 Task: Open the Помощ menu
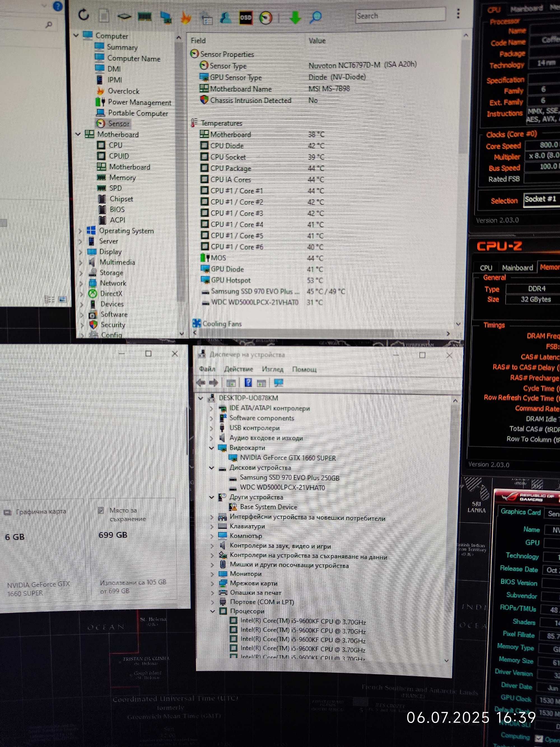coord(304,369)
